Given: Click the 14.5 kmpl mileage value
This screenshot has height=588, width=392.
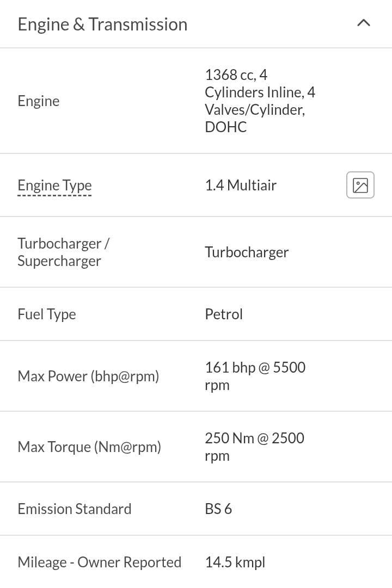Looking at the screenshot, I should [x=235, y=562].
